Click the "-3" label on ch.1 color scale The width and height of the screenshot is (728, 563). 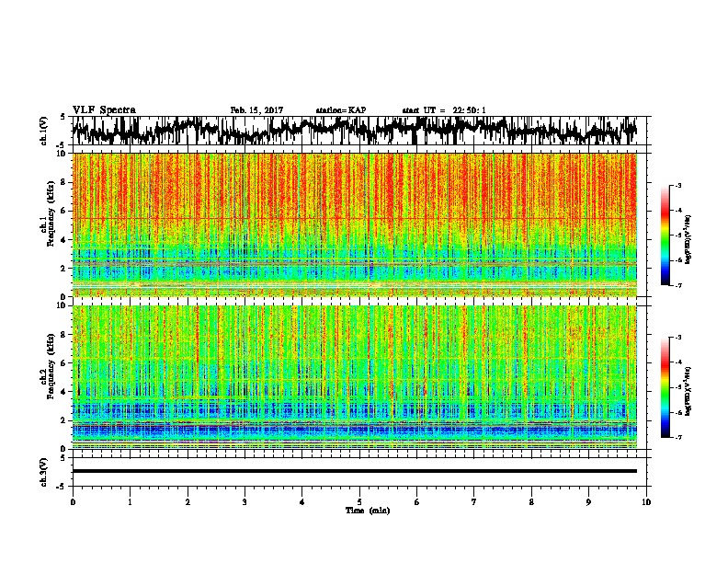pyautogui.click(x=677, y=186)
